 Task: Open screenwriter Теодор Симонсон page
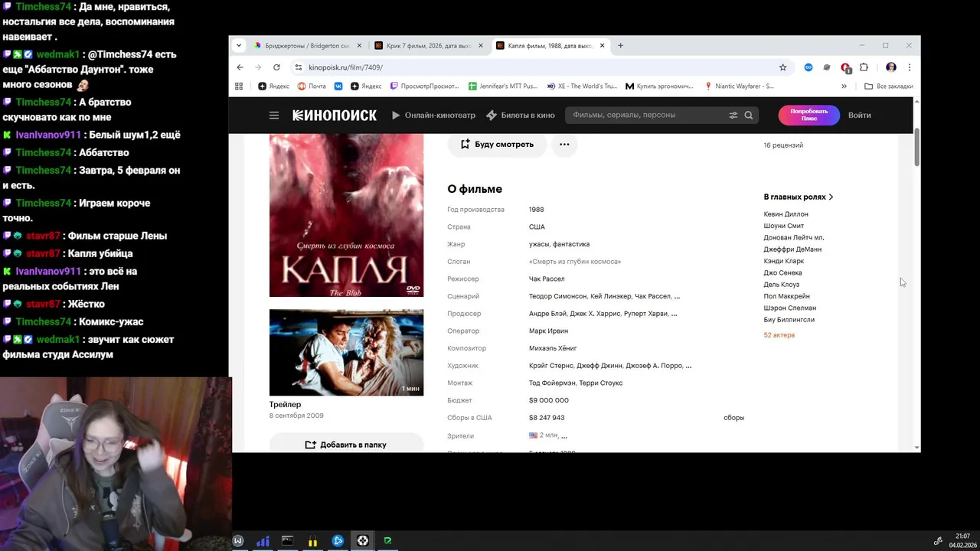557,296
